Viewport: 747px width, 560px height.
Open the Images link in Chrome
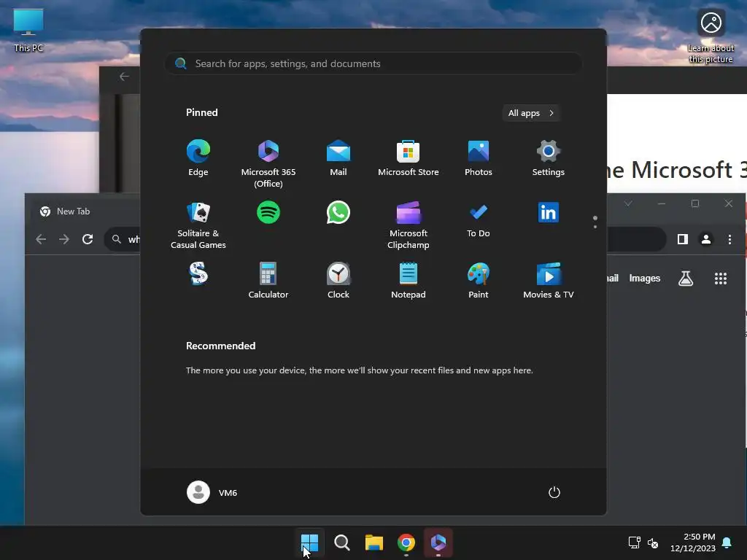[x=645, y=278]
